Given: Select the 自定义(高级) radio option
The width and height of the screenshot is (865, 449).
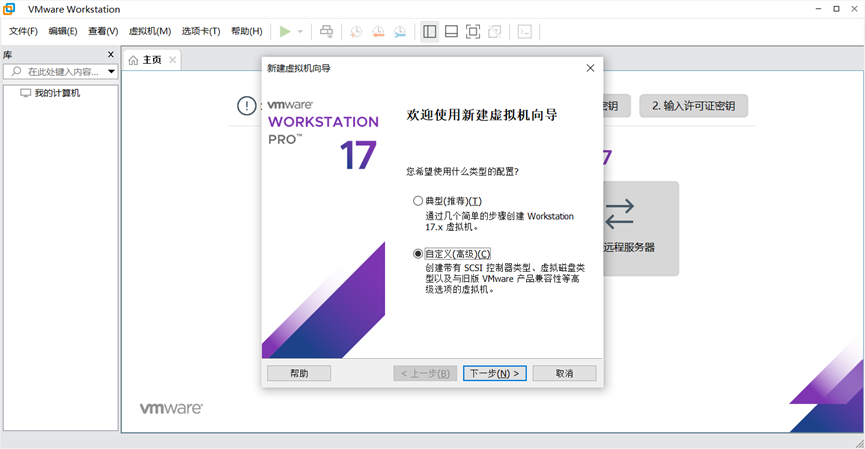Looking at the screenshot, I should pos(418,254).
